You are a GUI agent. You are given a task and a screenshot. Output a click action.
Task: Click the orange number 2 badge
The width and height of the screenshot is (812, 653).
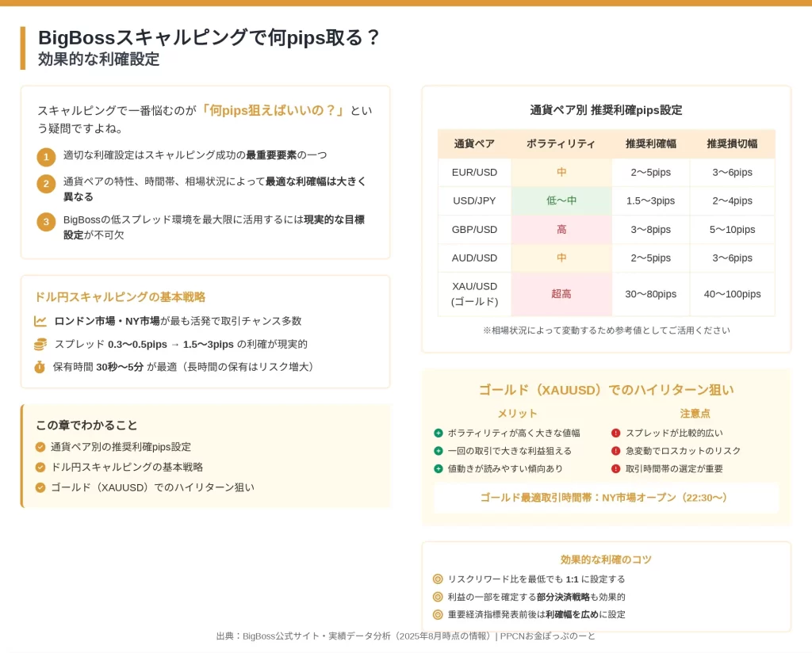coord(46,183)
